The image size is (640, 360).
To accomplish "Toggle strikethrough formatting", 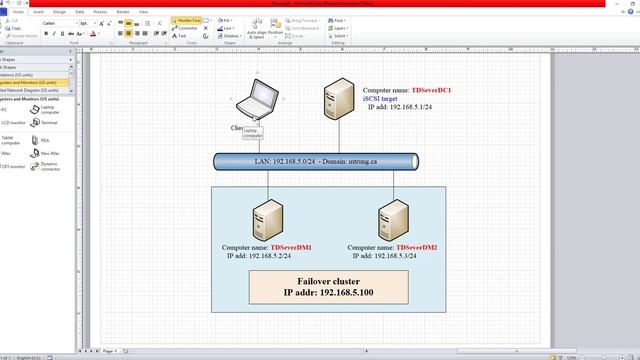I will click(71, 33).
